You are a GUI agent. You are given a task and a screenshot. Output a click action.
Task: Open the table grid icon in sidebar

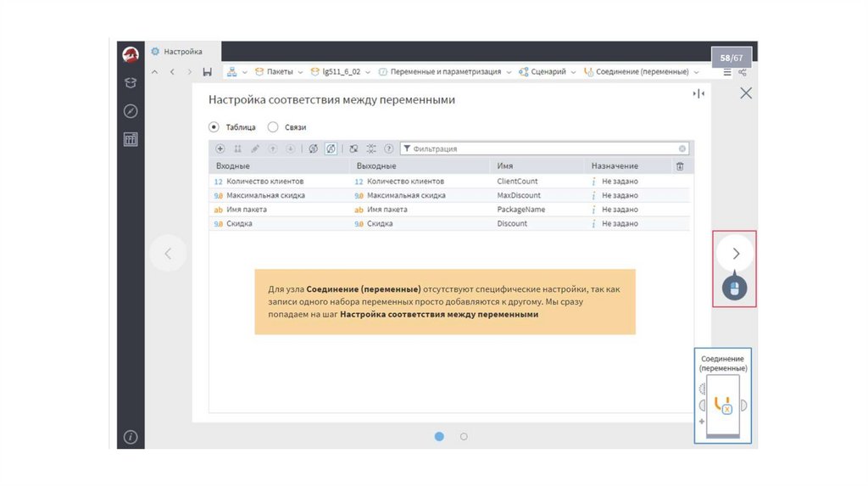click(131, 140)
